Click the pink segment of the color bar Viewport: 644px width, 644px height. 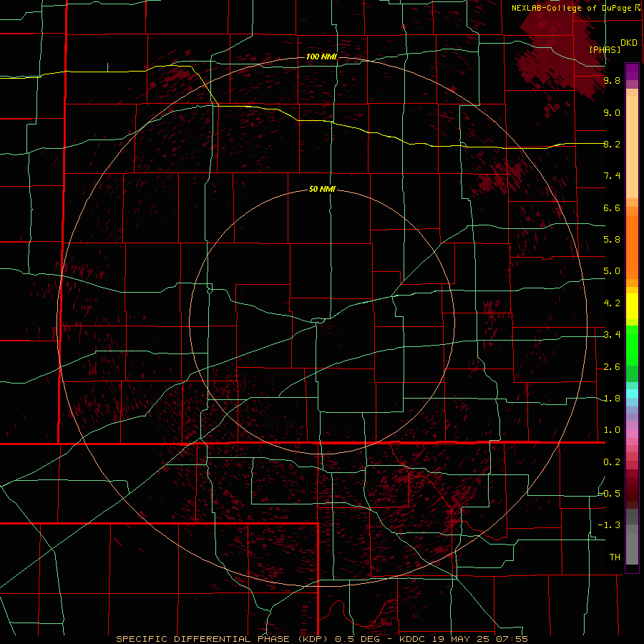pyautogui.click(x=632, y=434)
